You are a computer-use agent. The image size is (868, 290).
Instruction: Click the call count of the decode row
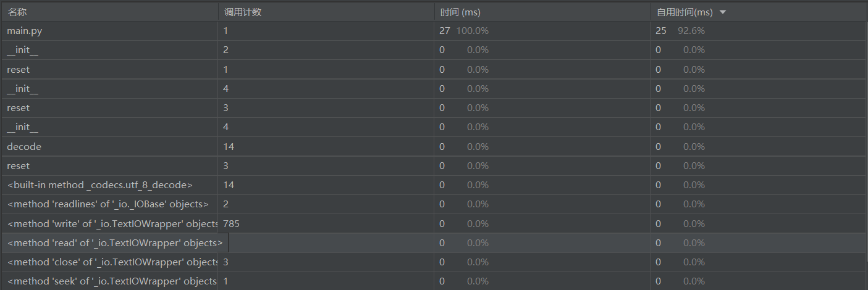229,146
